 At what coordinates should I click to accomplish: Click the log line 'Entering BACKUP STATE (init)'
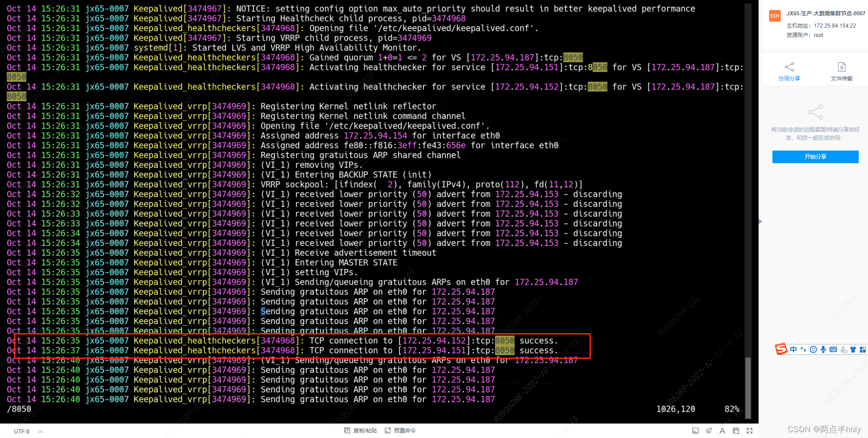pyautogui.click(x=219, y=174)
